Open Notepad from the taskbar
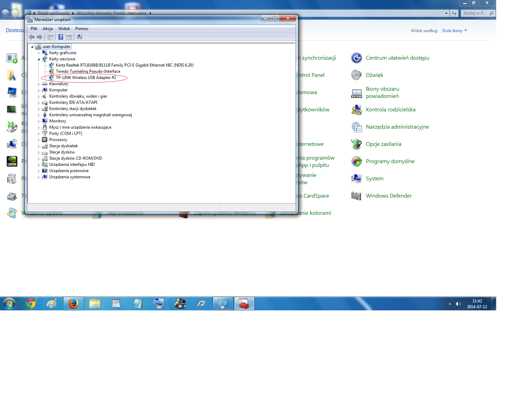The width and height of the screenshot is (532, 399). tap(137, 303)
